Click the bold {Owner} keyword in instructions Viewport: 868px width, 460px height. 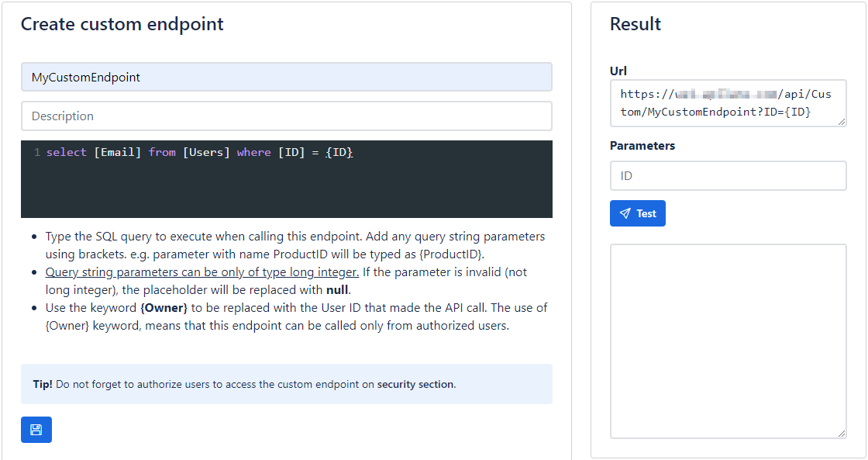164,307
